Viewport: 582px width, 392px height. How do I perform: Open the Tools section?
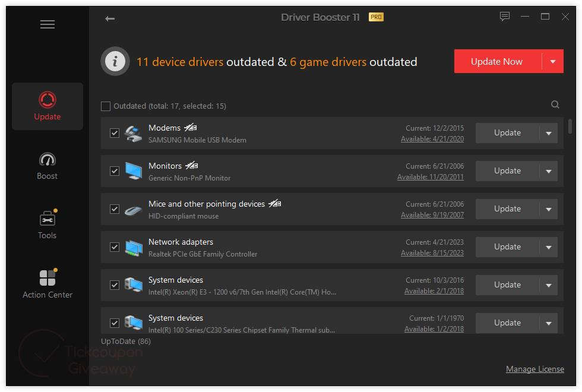[48, 225]
